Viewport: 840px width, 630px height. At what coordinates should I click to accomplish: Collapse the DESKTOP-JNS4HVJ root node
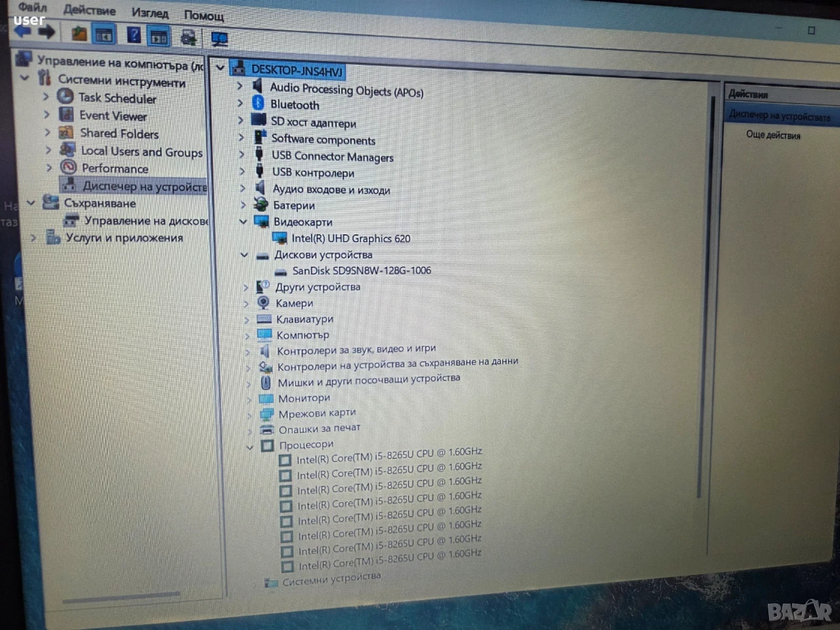pos(220,67)
